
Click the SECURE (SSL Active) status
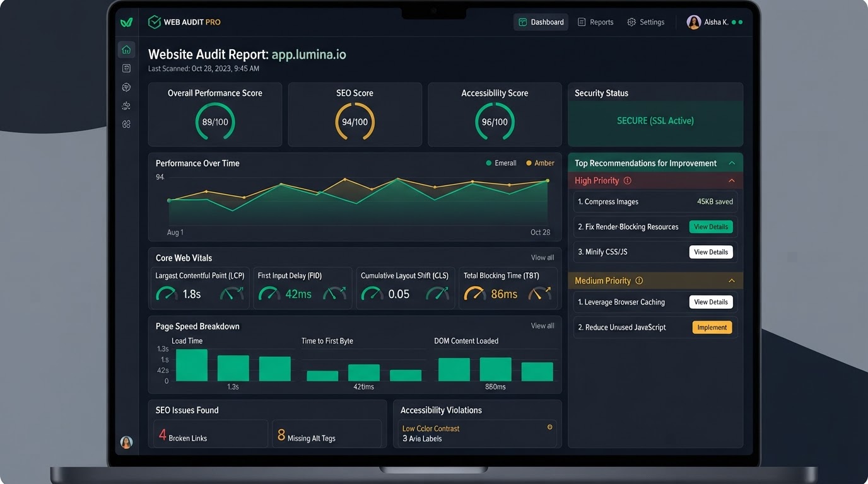tap(655, 121)
